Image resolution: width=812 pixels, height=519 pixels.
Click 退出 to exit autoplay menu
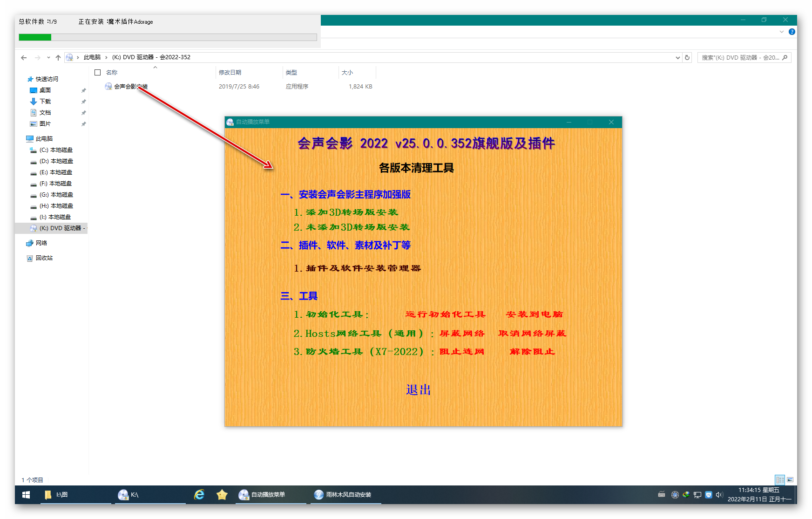click(419, 390)
